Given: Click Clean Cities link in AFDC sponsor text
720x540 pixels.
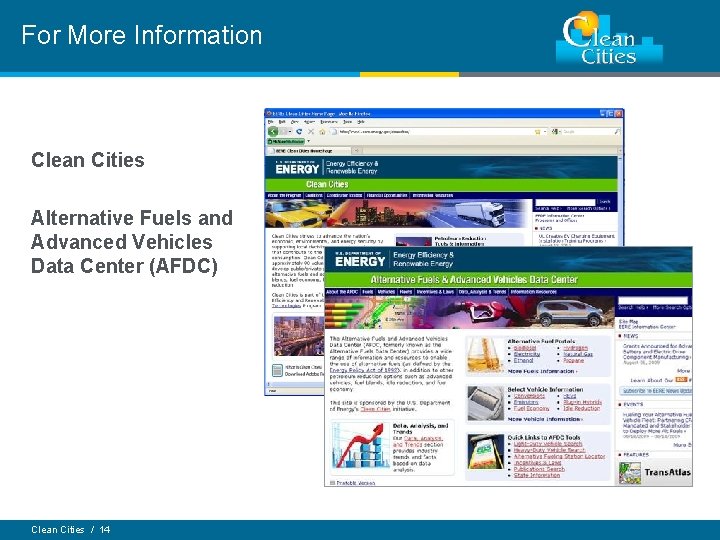Looking at the screenshot, I should coord(376,409).
